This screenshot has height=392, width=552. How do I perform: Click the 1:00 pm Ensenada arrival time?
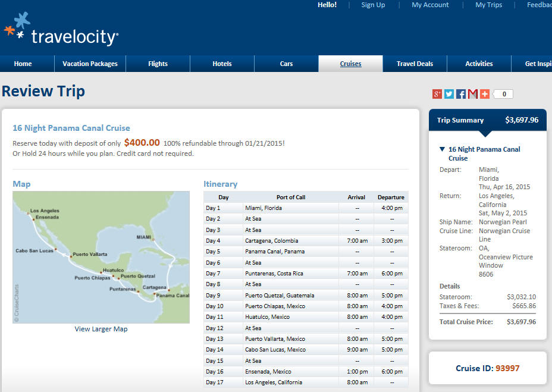(357, 372)
